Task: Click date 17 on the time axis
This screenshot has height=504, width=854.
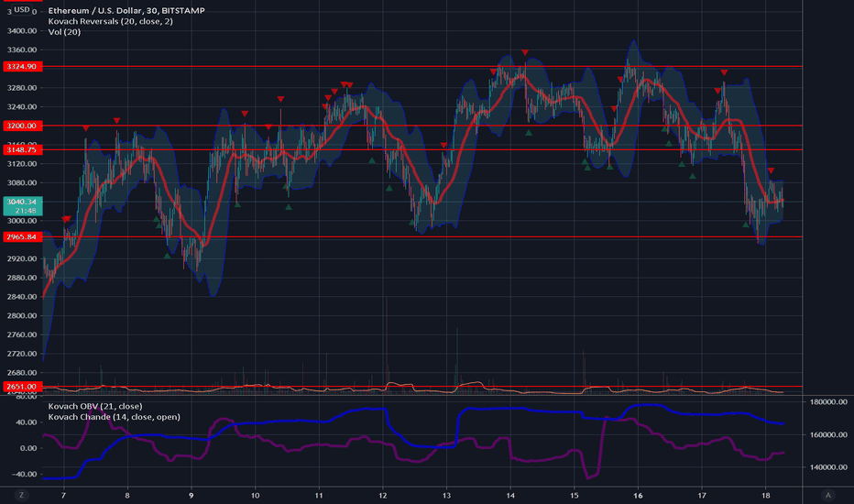Action: (x=702, y=495)
